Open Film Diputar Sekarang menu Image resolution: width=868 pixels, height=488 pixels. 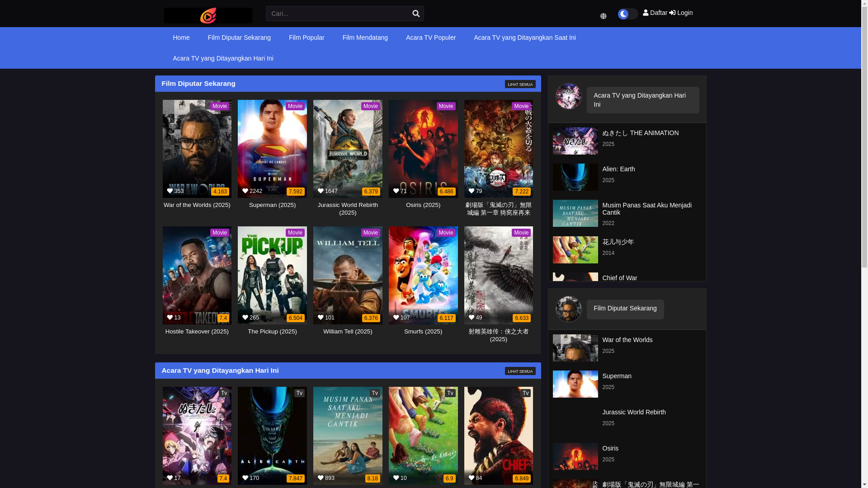(239, 38)
